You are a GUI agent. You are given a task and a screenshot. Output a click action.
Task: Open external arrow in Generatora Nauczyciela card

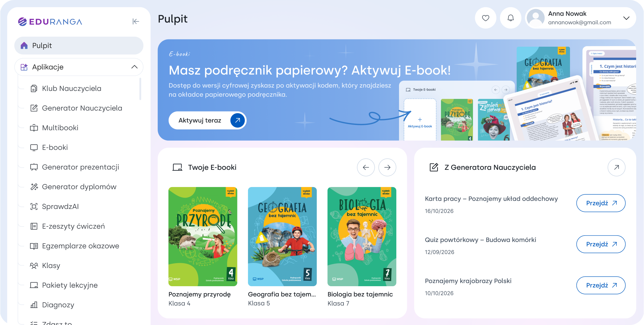(616, 167)
